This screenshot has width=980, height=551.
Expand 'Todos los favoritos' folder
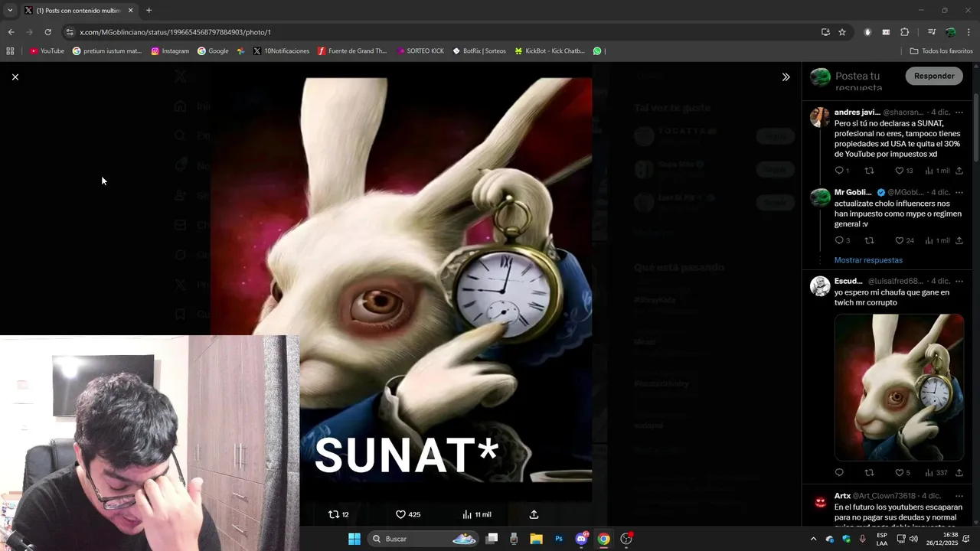tap(941, 51)
